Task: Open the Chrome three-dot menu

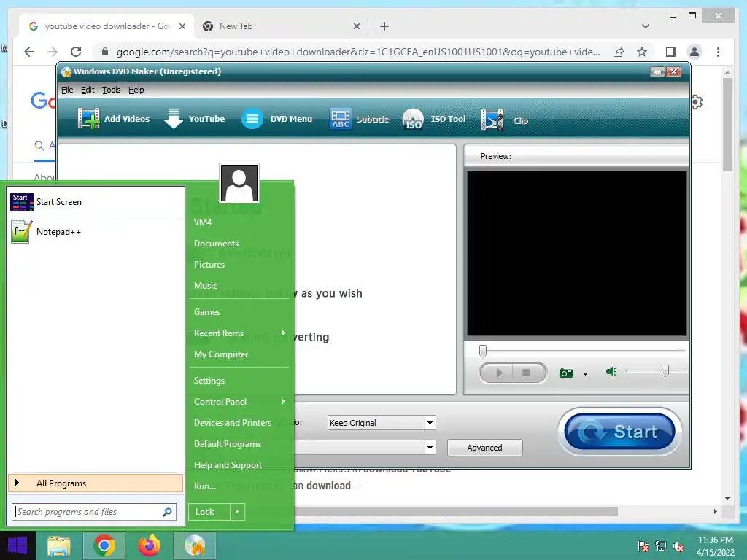Action: (x=718, y=52)
